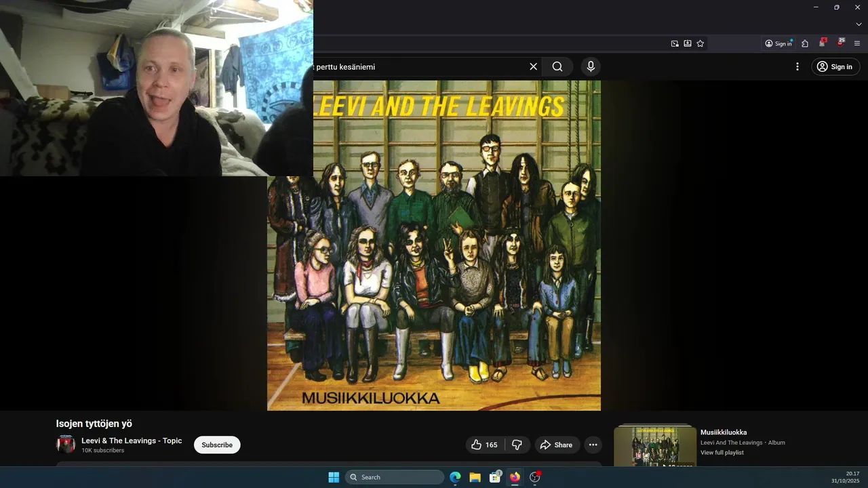Expand the list all tabs chevron
This screenshot has height=488, width=868.
pyautogui.click(x=859, y=24)
